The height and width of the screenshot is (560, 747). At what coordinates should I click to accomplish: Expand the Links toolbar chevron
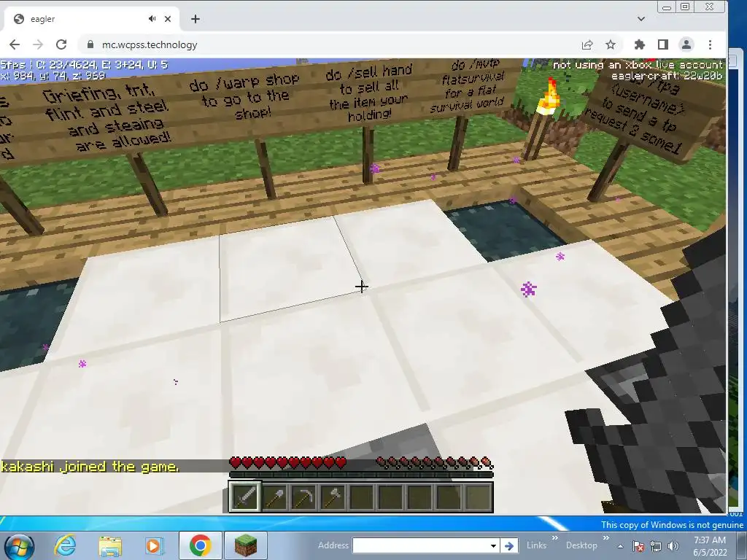pyautogui.click(x=555, y=538)
